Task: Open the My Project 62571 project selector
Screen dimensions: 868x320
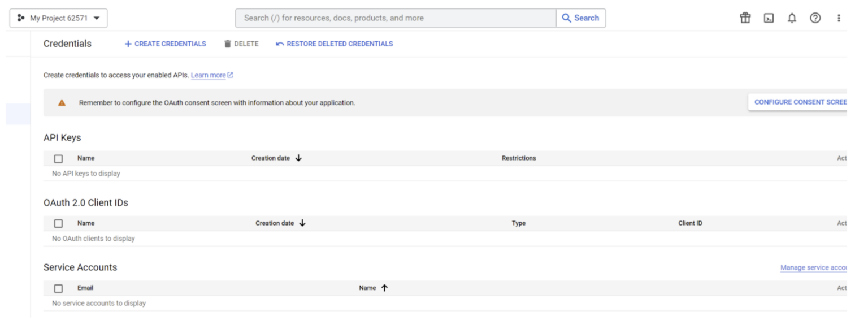Action: (x=59, y=18)
